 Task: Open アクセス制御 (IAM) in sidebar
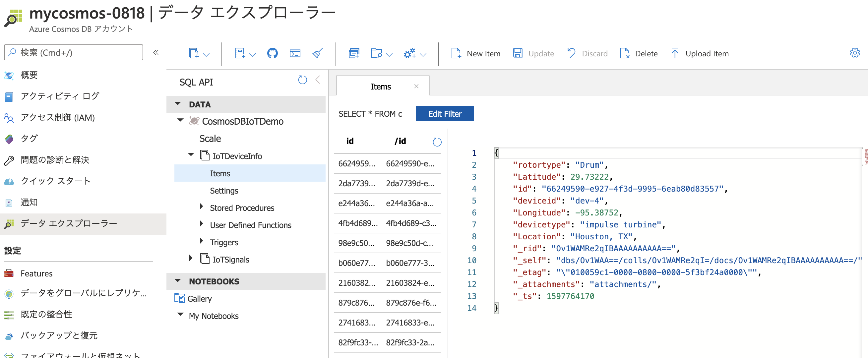(x=57, y=118)
